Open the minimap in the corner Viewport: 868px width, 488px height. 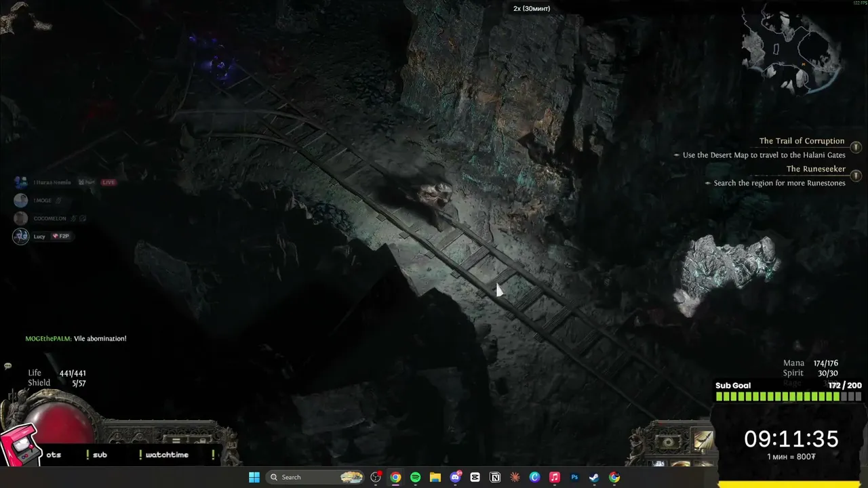pos(791,51)
